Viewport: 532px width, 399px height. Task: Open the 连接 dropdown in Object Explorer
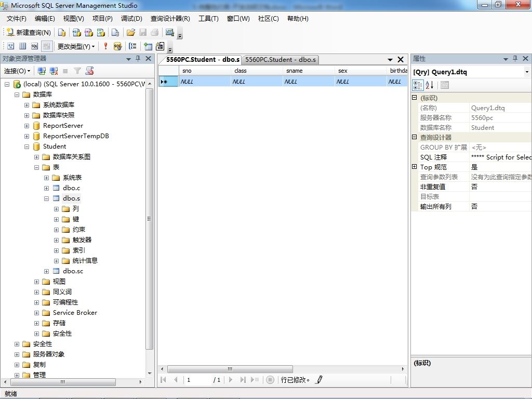(x=17, y=71)
